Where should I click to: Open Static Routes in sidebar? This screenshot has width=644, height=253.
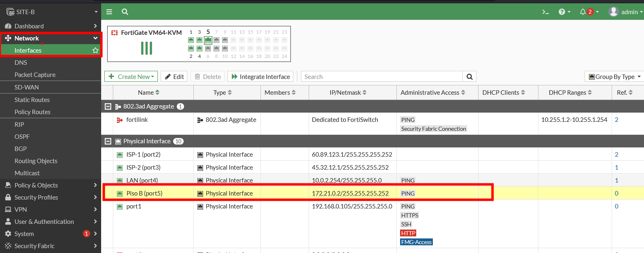[32, 100]
